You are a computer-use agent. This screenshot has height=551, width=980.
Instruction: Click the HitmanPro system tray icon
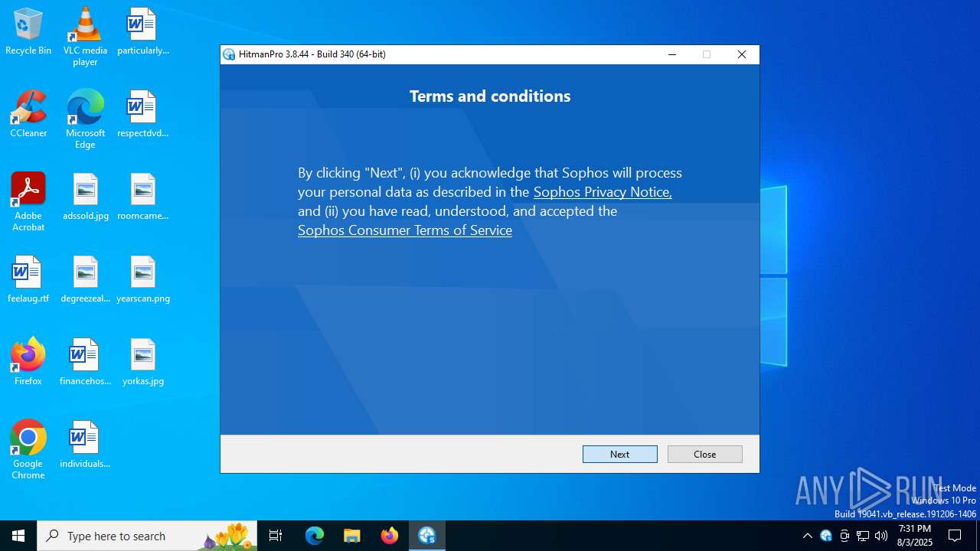826,536
